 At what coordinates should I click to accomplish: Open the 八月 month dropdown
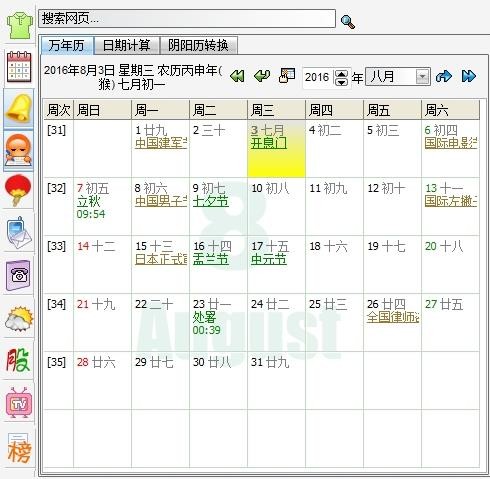click(x=398, y=77)
